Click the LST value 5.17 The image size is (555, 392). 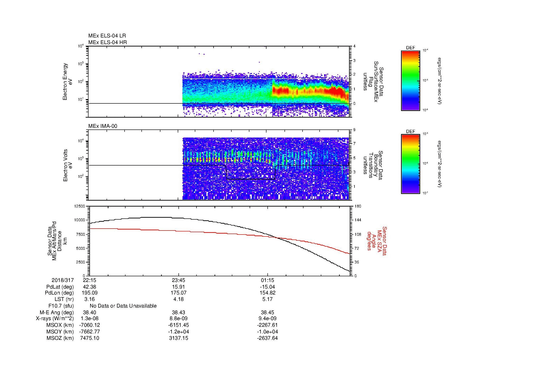click(268, 300)
